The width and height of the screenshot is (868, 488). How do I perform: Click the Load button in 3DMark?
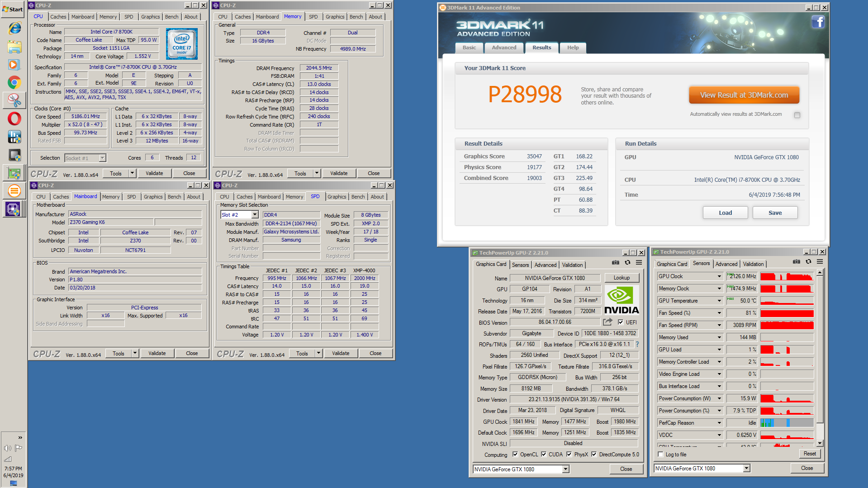click(725, 213)
